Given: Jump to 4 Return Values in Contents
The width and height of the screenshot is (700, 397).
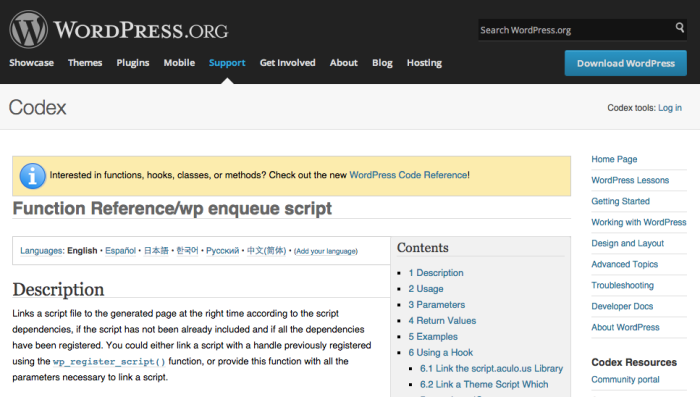Looking at the screenshot, I should 442,321.
